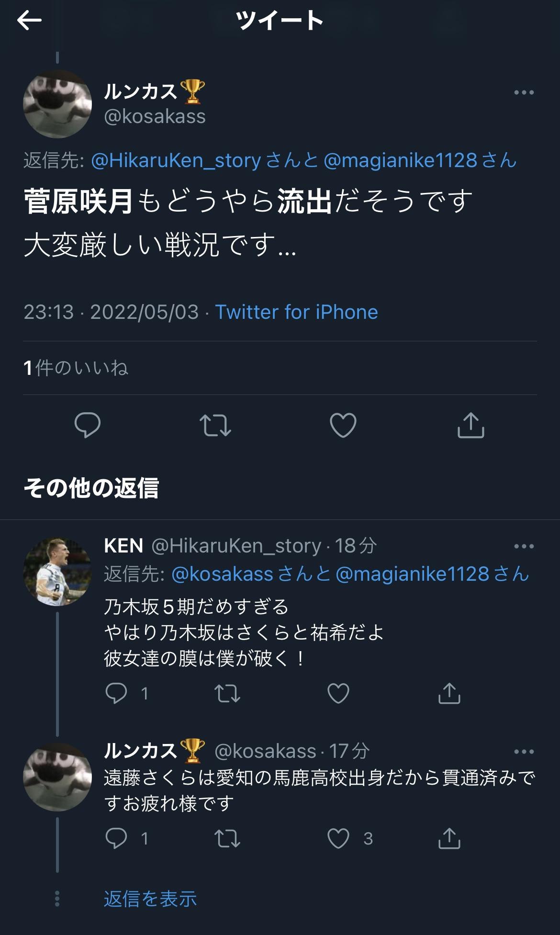View the 1件のいいね likes list
This screenshot has width=560, height=935.
click(76, 368)
